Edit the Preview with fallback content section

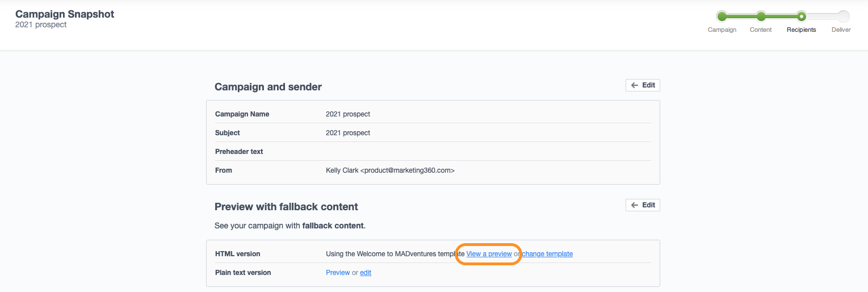pos(643,205)
